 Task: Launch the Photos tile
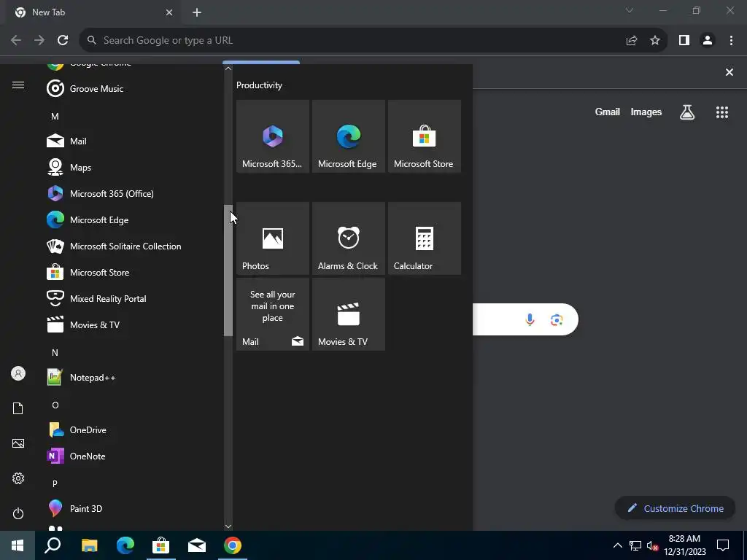(273, 238)
